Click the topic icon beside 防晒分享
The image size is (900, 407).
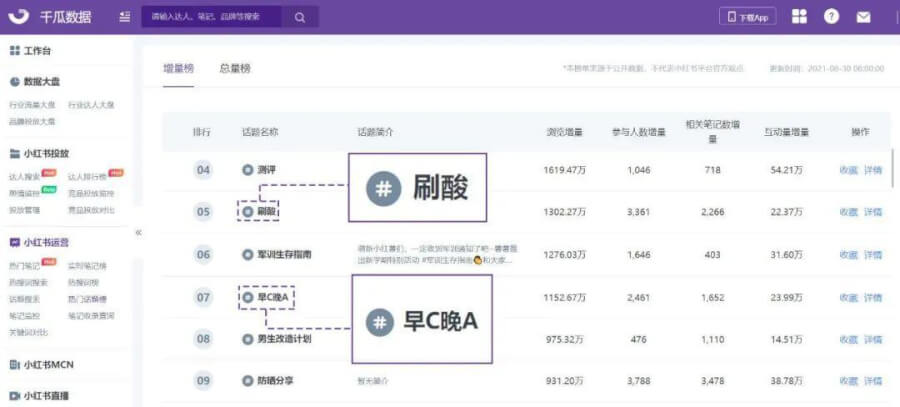pyautogui.click(x=247, y=380)
